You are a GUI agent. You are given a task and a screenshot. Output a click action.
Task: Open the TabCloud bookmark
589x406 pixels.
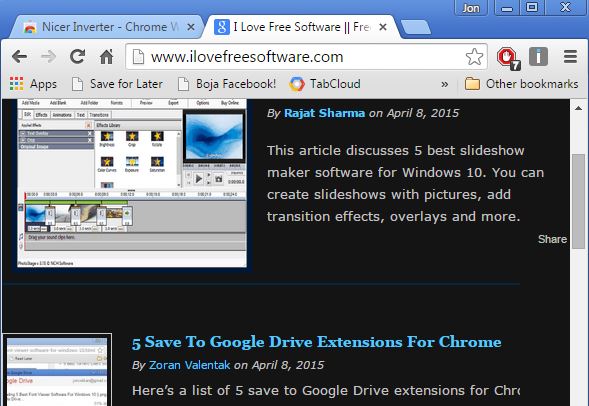(325, 84)
